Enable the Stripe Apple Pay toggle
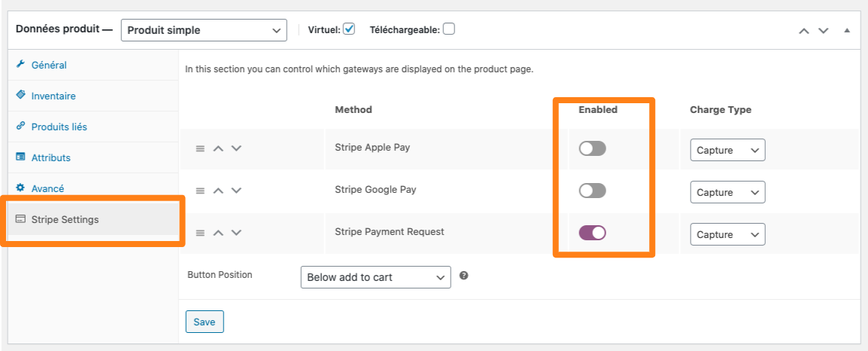The width and height of the screenshot is (868, 351). tap(592, 148)
